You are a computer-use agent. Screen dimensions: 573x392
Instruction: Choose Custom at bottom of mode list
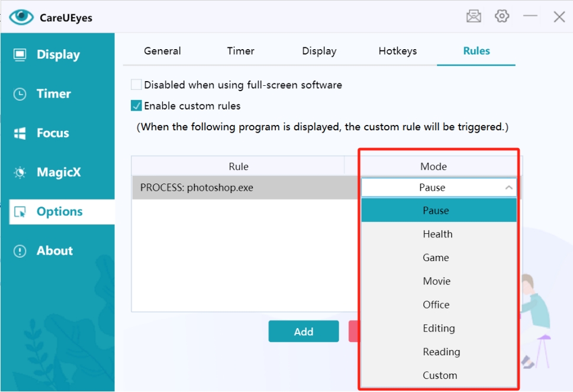440,375
